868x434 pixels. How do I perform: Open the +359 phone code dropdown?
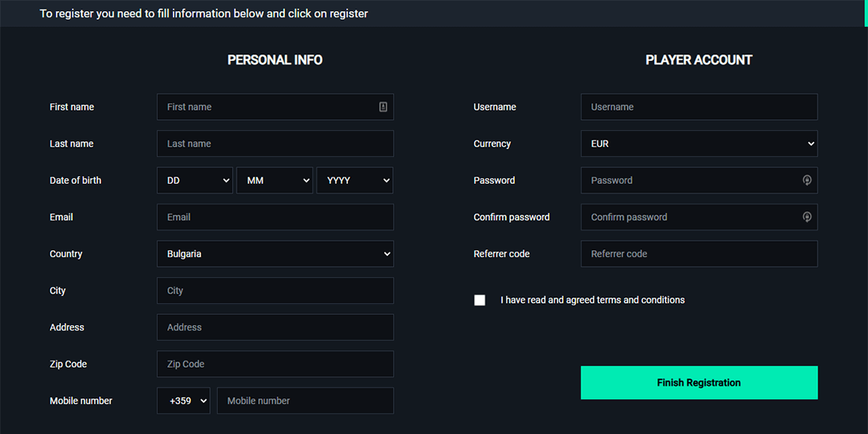[184, 401]
